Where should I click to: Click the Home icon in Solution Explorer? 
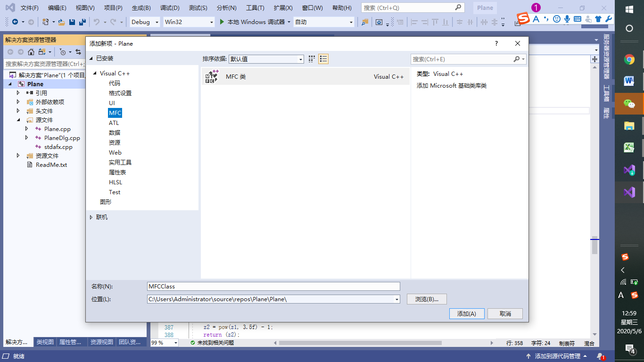(31, 52)
